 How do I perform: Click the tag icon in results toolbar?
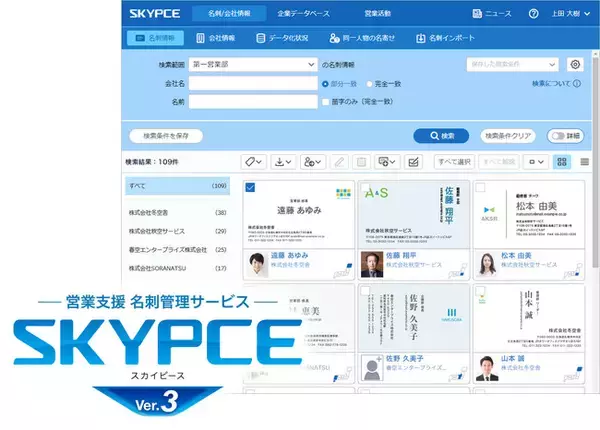[x=254, y=162]
